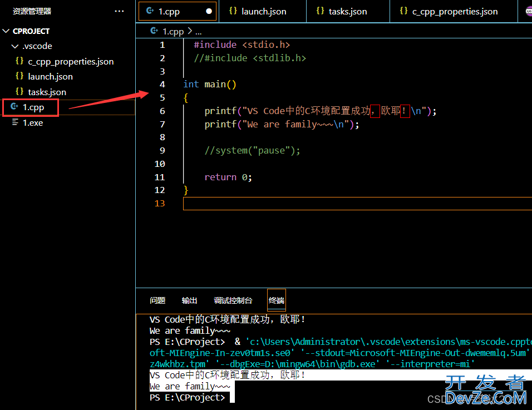Open the 调试控制台 debug console tab
Viewport: 532px width, 410px height.
(233, 300)
